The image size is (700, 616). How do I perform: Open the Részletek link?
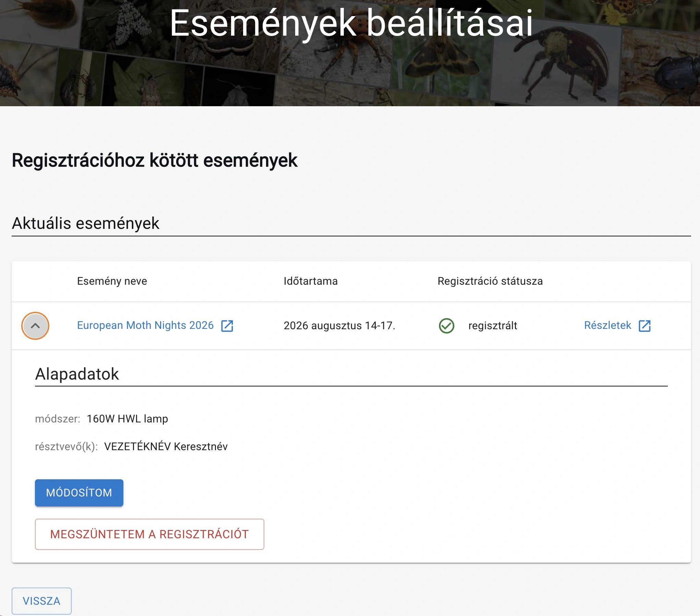coord(607,325)
